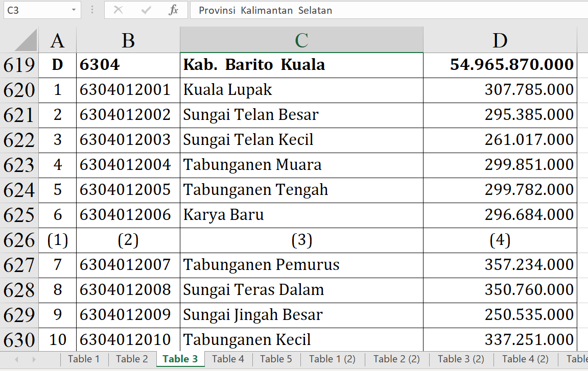Screen dimensions: 588x371
Task: Click the Cancel X icon in formula bar
Action: 118,10
